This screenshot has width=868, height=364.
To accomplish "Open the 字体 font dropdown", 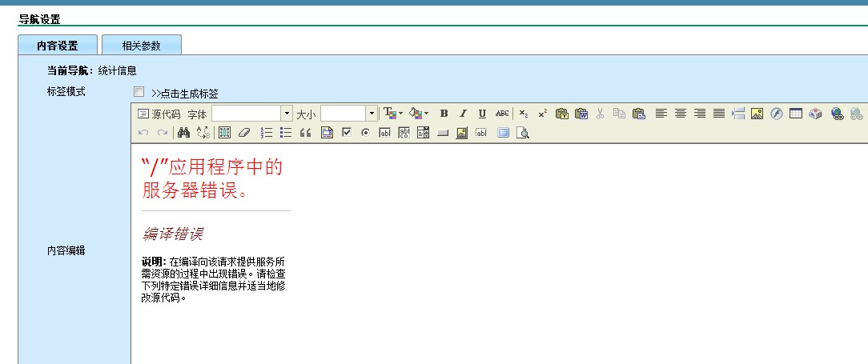I will [287, 114].
